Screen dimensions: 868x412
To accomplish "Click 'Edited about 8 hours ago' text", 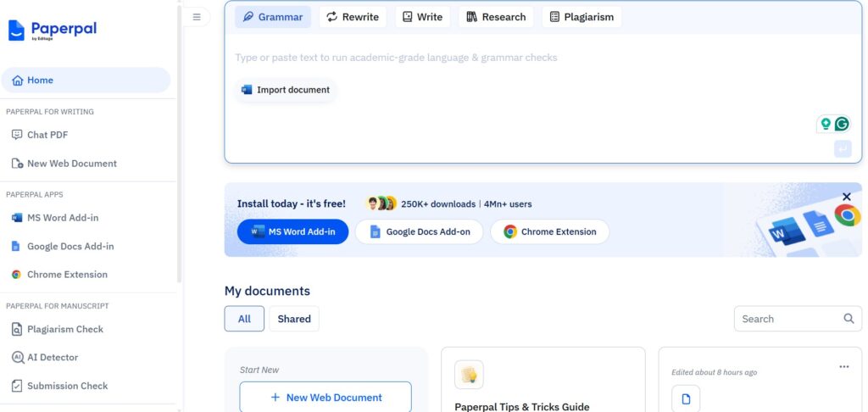I will point(714,372).
